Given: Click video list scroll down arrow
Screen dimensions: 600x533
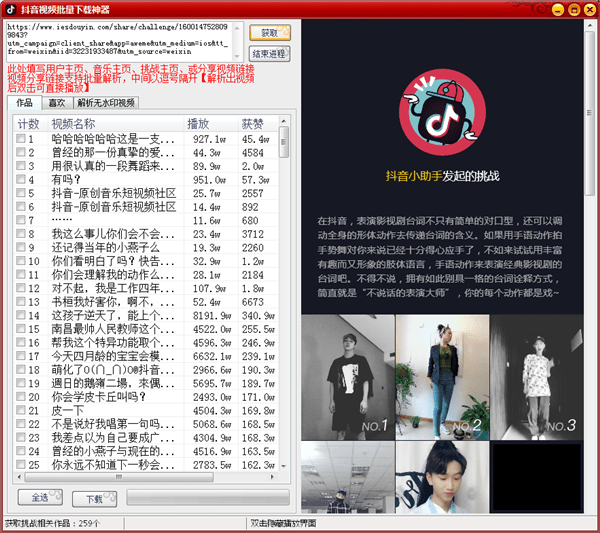Looking at the screenshot, I should [284, 466].
